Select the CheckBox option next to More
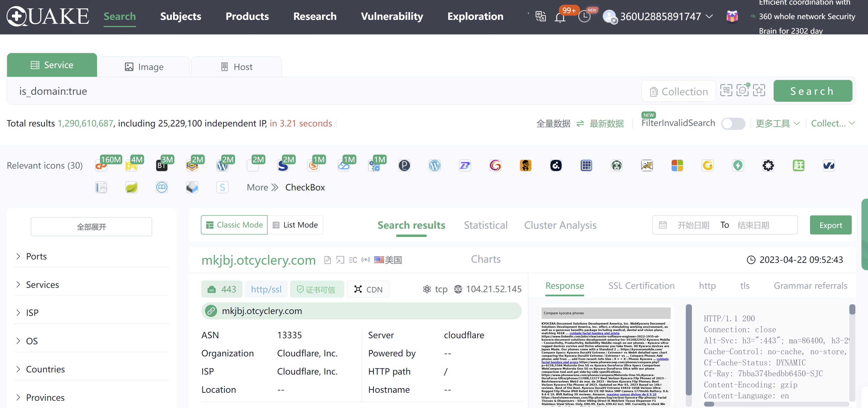 pyautogui.click(x=305, y=188)
